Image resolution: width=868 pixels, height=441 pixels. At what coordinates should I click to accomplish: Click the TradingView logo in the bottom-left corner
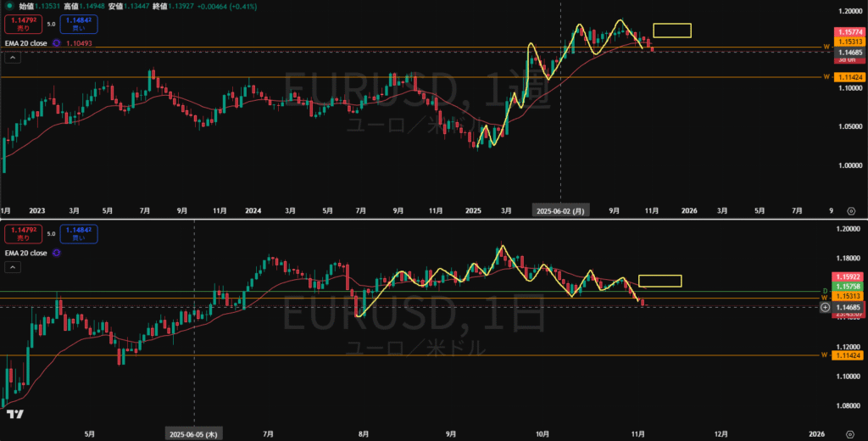click(14, 414)
